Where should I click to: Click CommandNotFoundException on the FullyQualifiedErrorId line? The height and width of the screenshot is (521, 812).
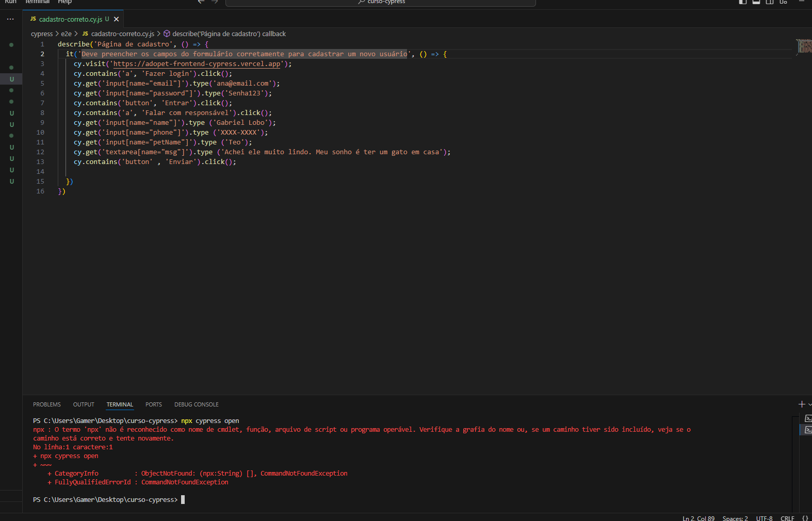click(185, 482)
